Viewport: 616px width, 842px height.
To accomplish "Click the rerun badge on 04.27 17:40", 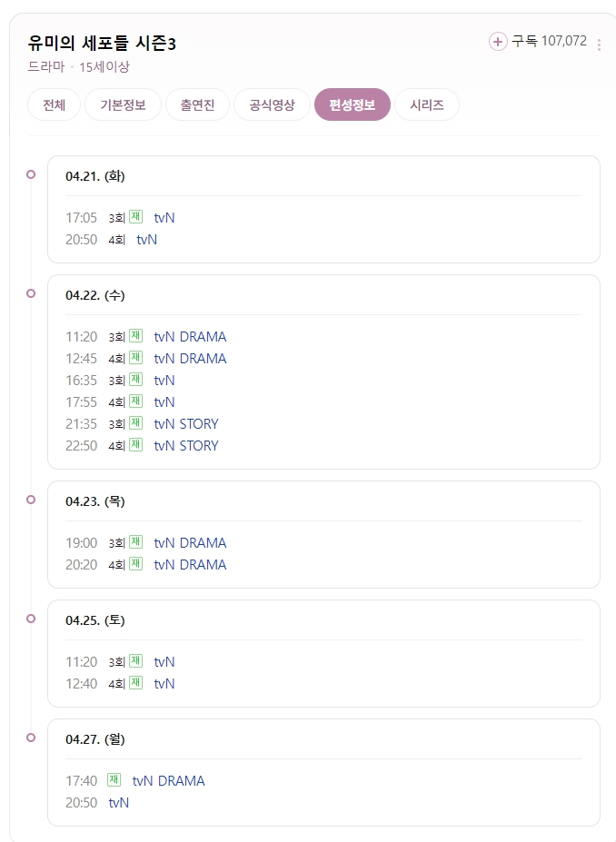I will (x=114, y=780).
